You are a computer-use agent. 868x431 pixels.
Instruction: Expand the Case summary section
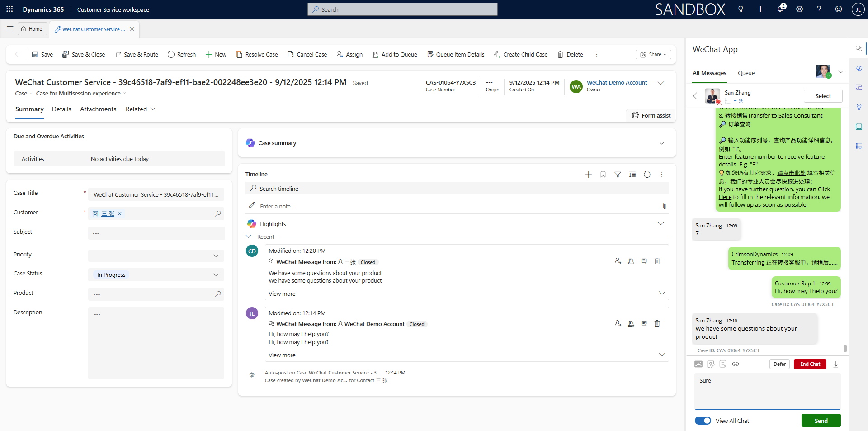pyautogui.click(x=661, y=143)
